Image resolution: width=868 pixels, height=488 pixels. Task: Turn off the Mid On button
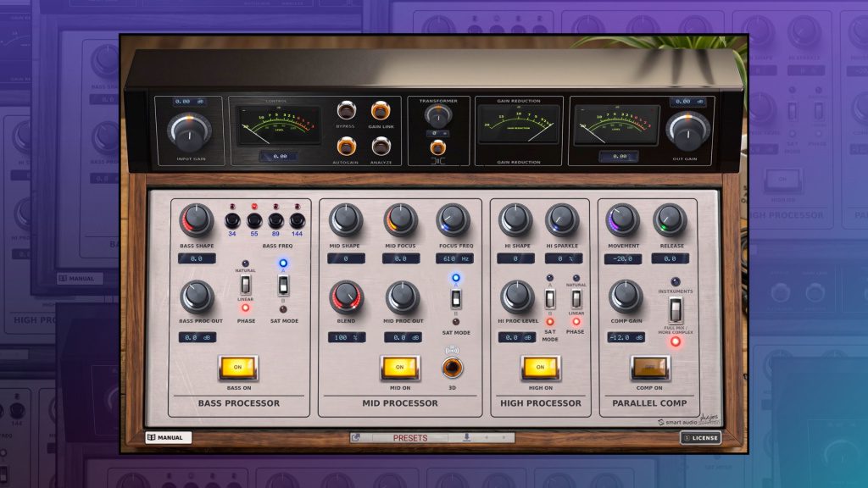[x=400, y=368]
